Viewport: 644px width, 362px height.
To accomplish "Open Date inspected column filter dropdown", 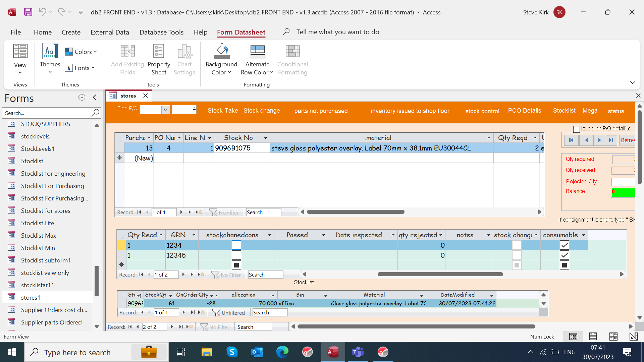I will 393,235.
